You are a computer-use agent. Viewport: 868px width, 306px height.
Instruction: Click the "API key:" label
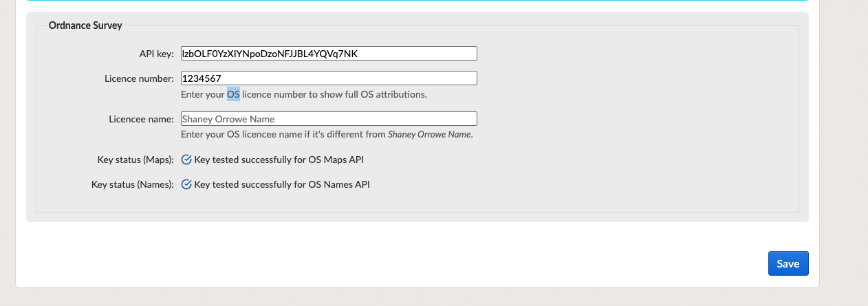pyautogui.click(x=157, y=54)
